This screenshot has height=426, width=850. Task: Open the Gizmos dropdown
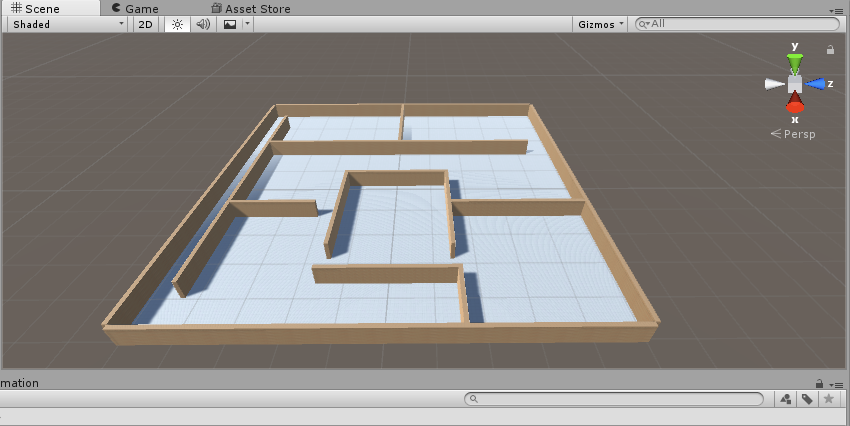click(600, 24)
